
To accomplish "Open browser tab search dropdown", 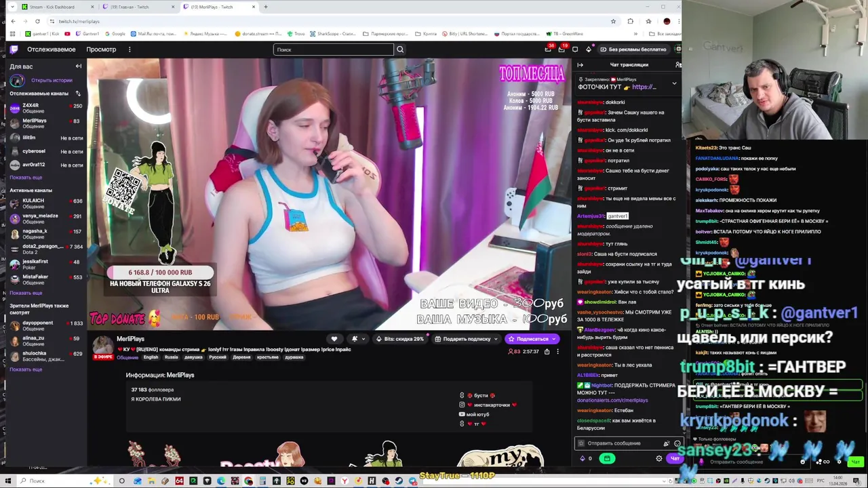I will coord(12,7).
